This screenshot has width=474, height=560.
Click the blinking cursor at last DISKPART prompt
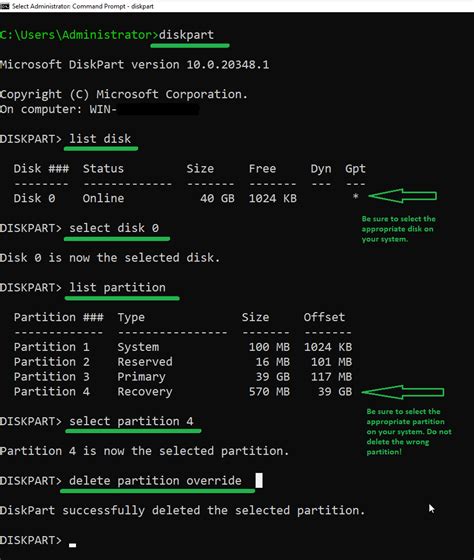[x=73, y=545]
